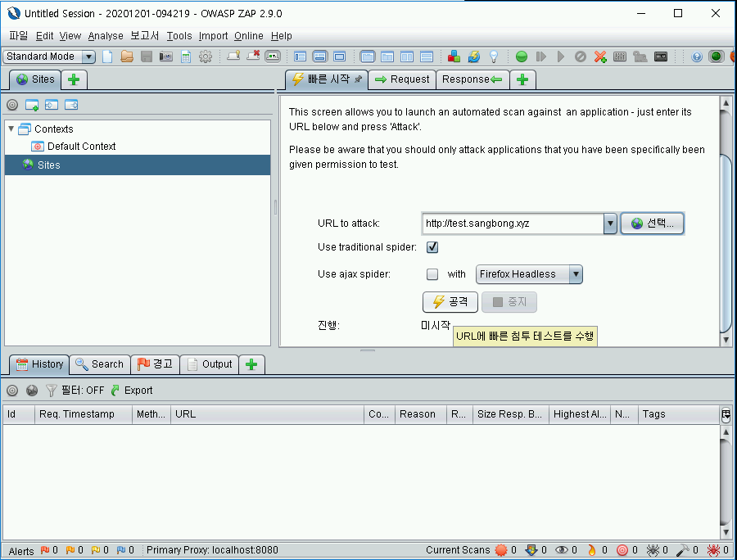Click the cassette tape Zest record icon
The height and width of the screenshot is (560, 737).
pos(661,56)
